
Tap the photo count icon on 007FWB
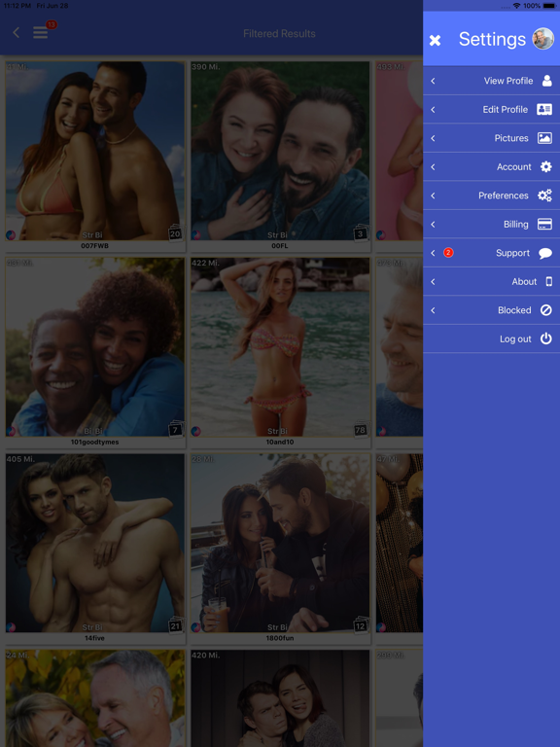click(175, 233)
